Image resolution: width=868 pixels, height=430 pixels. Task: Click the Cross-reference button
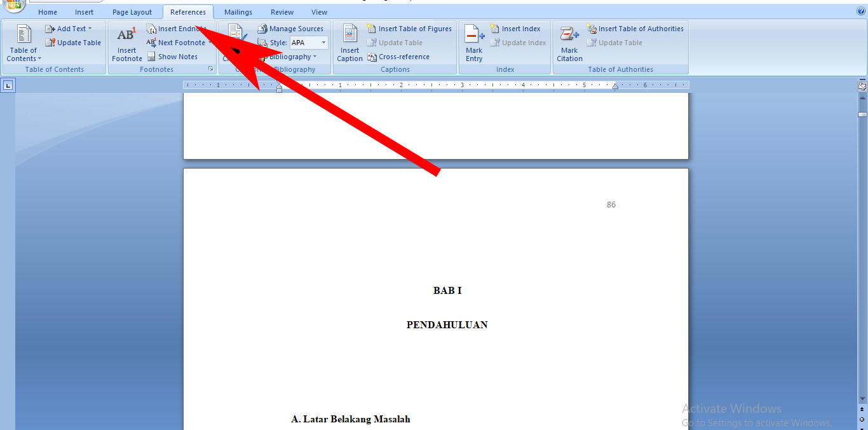(x=398, y=57)
